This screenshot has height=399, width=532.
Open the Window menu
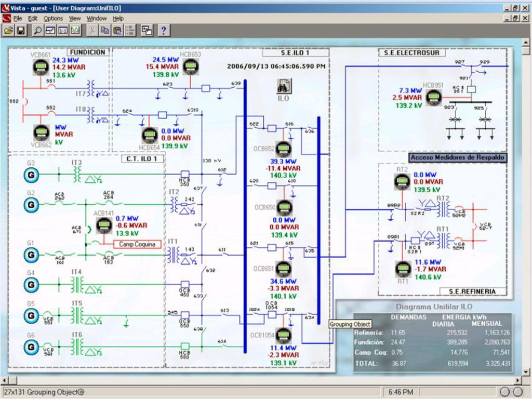click(96, 18)
